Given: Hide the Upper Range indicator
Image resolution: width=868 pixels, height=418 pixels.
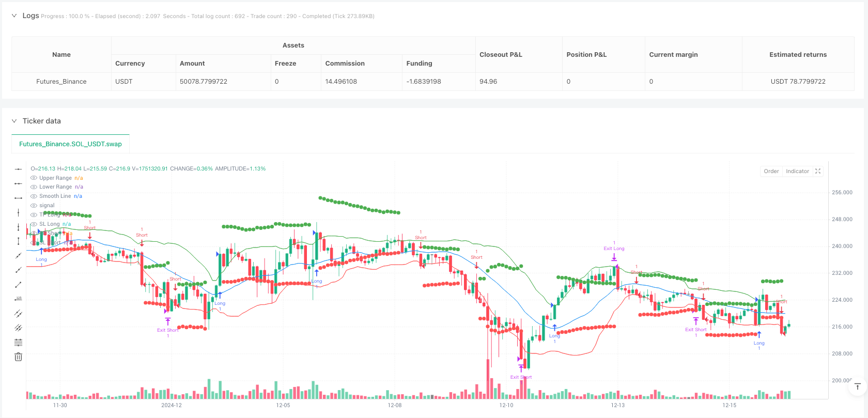Looking at the screenshot, I should coord(34,178).
